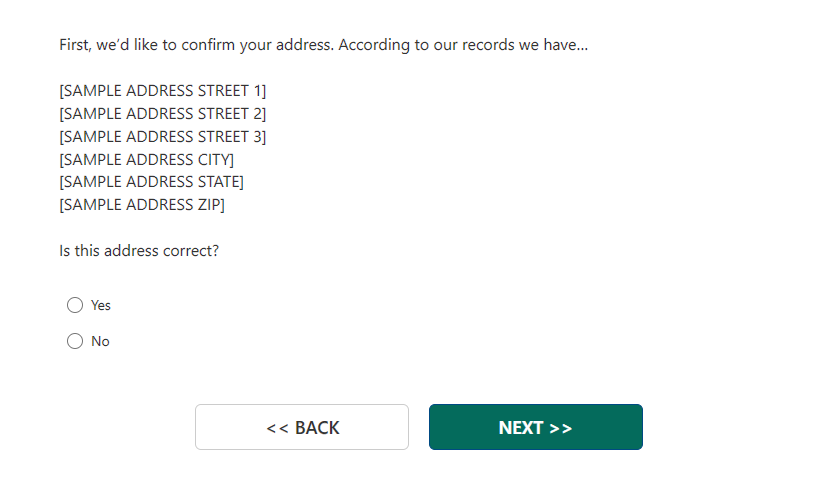Select the Yes radio button
836x489 pixels.
(75, 305)
